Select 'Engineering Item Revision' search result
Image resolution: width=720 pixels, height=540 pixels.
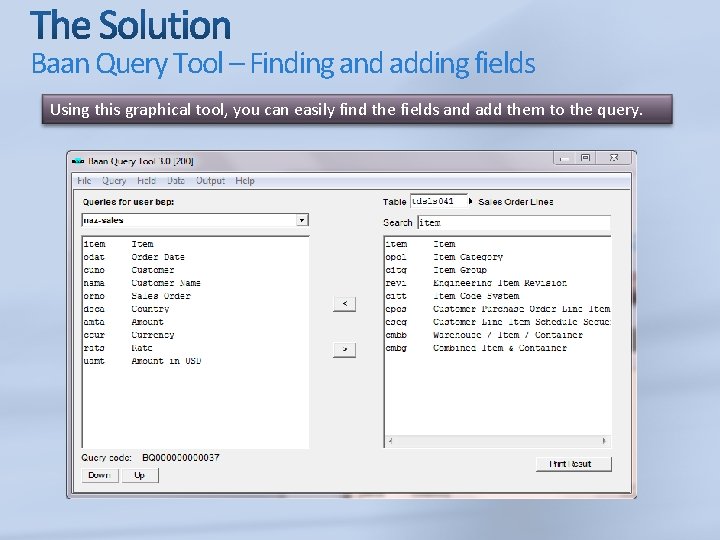(x=498, y=283)
